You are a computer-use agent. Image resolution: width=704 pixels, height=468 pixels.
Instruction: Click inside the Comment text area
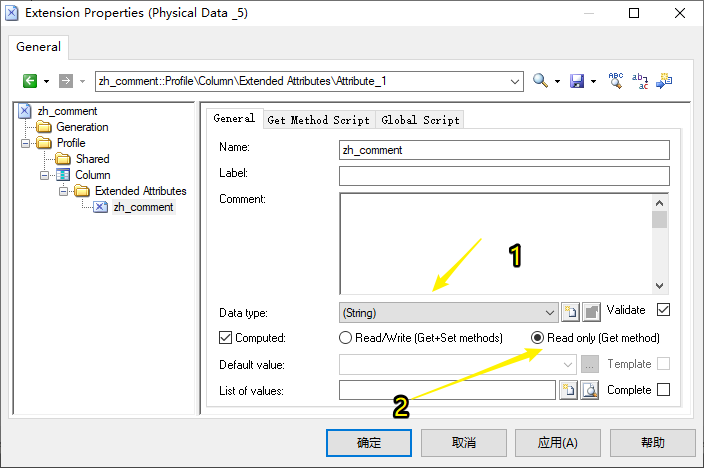[x=496, y=244]
